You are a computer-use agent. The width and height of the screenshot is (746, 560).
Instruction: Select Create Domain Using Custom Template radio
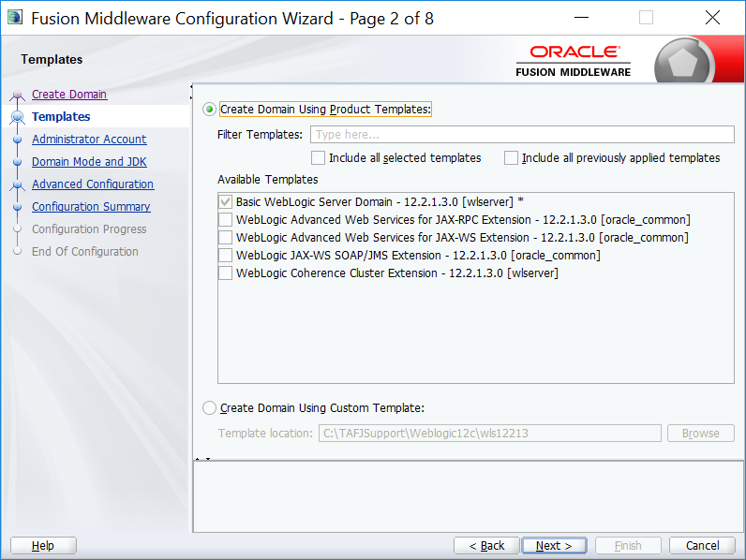pos(209,408)
